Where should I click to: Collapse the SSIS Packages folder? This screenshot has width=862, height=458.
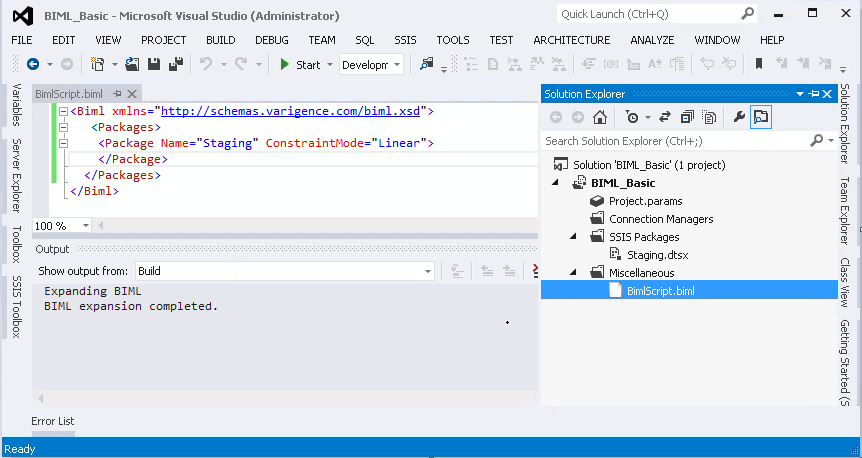click(573, 236)
